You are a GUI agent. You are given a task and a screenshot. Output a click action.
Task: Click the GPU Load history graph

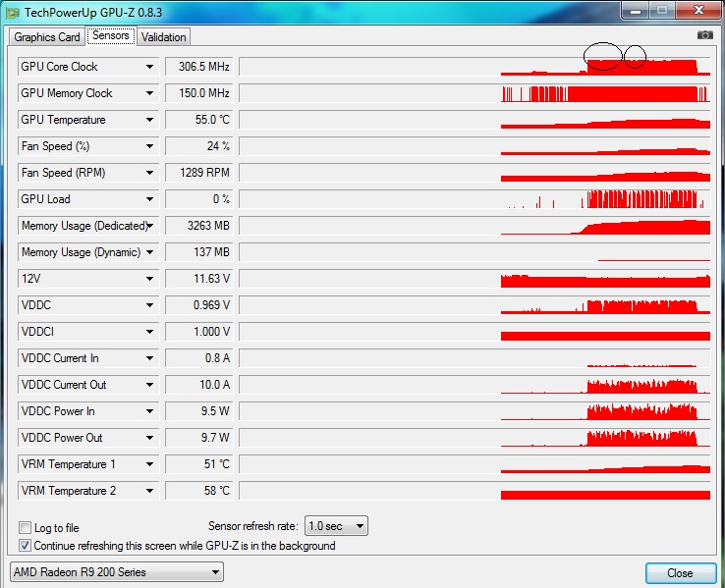click(474, 199)
